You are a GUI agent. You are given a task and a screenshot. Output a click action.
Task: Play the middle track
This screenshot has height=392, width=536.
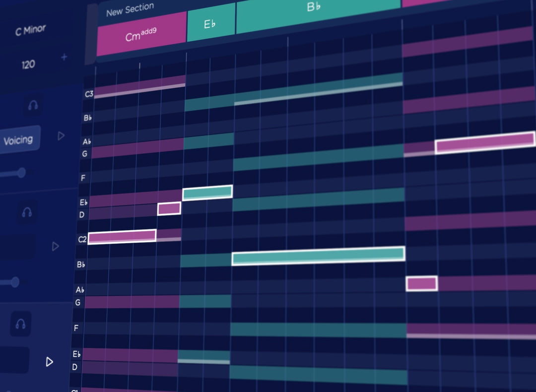[55, 246]
